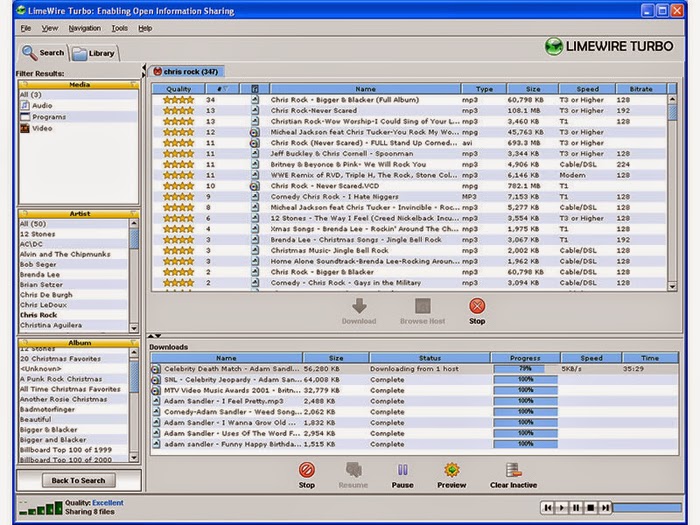Select artist Chris Rock in filter
This screenshot has width=700, height=525.
click(74, 315)
